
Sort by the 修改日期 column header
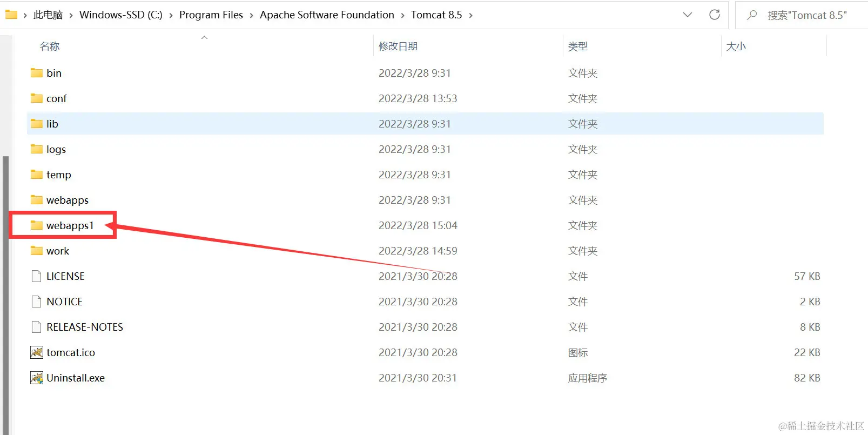click(398, 46)
